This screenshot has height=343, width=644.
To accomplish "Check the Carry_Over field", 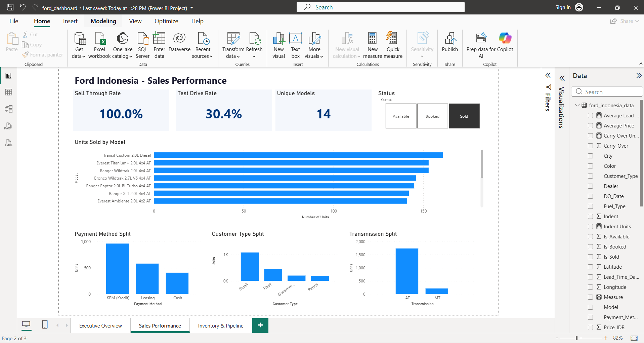I will tap(590, 146).
